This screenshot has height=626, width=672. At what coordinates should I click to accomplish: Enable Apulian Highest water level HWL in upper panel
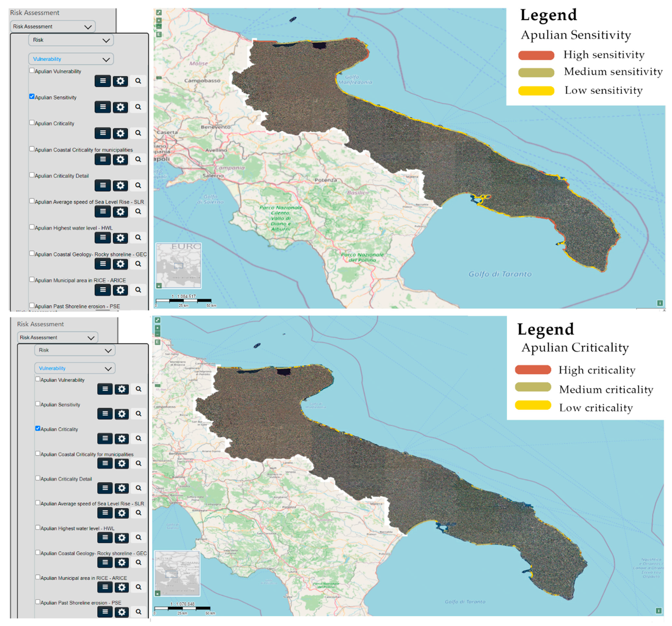point(32,227)
